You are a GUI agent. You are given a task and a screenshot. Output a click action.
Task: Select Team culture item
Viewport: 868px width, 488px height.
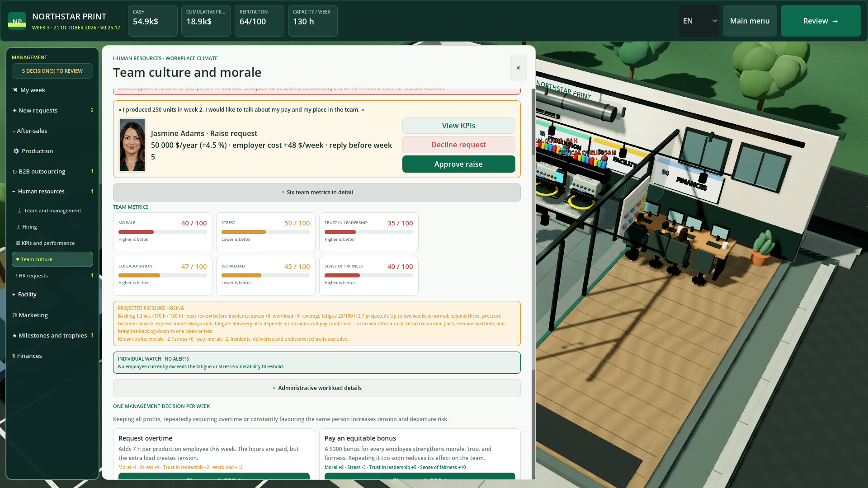tap(52, 259)
